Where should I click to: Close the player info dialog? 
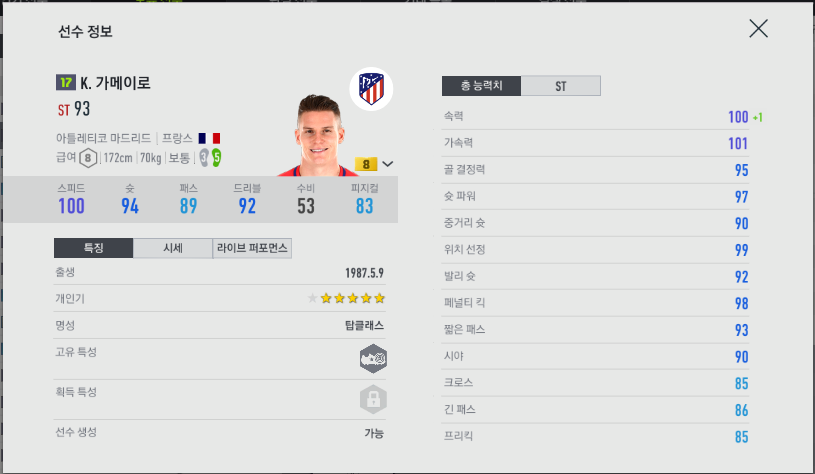point(758,29)
